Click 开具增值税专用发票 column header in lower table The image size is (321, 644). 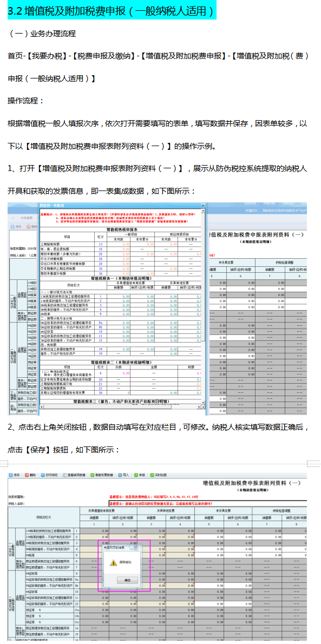108,510
